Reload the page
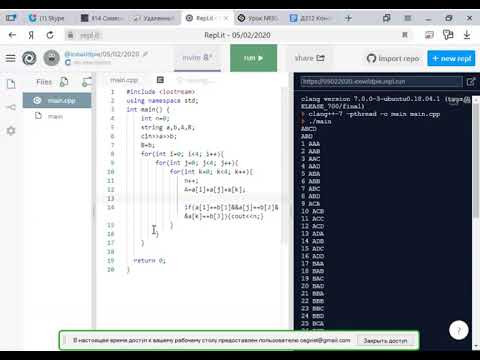 [50, 35]
